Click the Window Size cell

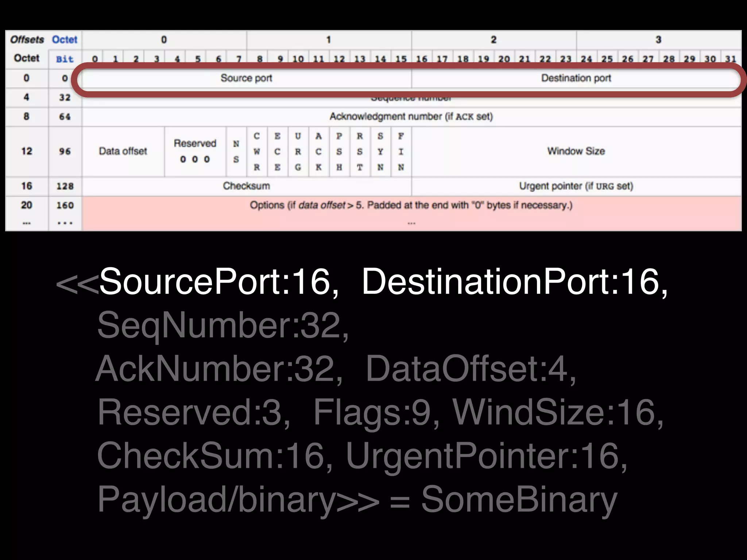tap(576, 151)
